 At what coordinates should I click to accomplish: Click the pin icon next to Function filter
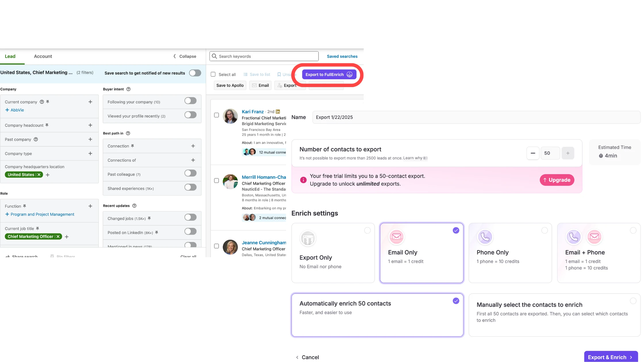pos(25,206)
